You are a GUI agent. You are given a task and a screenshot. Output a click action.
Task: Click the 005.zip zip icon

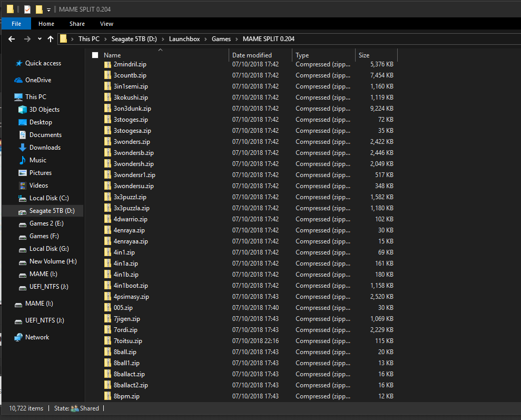click(107, 308)
